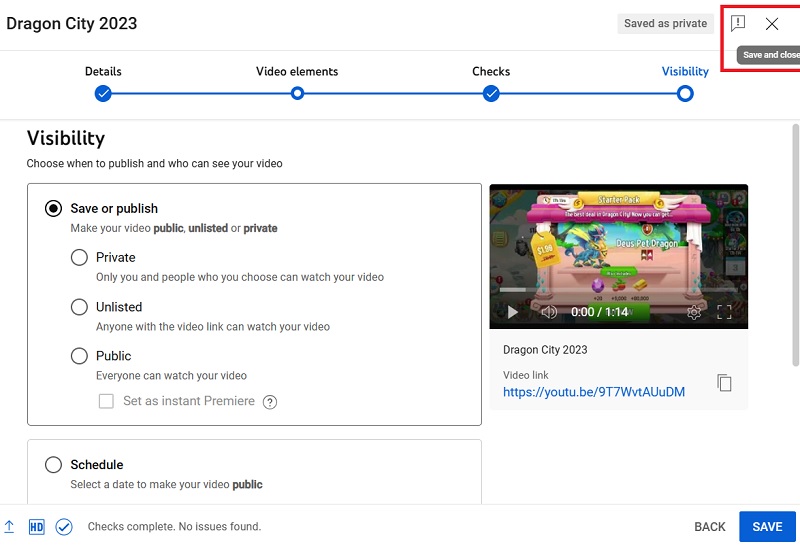Select the Save or publish option
Viewport: 800px width, 546px height.
[x=54, y=208]
